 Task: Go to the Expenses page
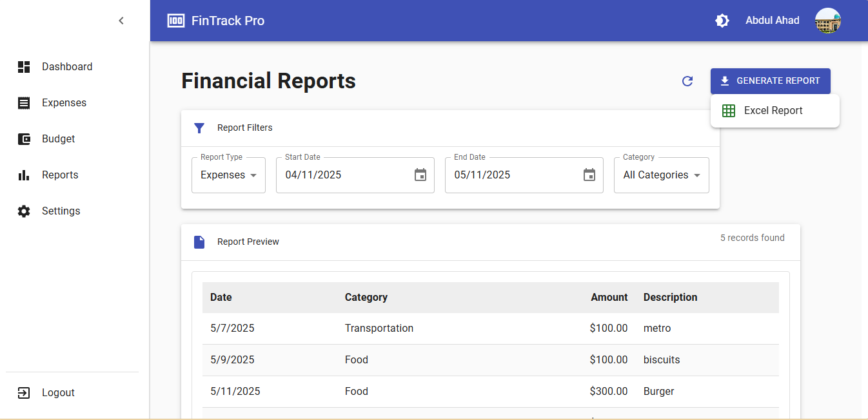[x=75, y=102]
